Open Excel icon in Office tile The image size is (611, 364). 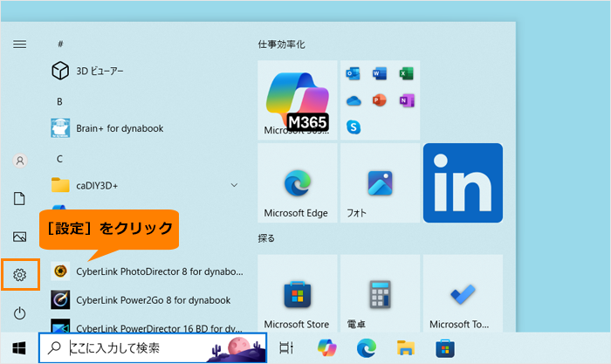click(x=407, y=73)
